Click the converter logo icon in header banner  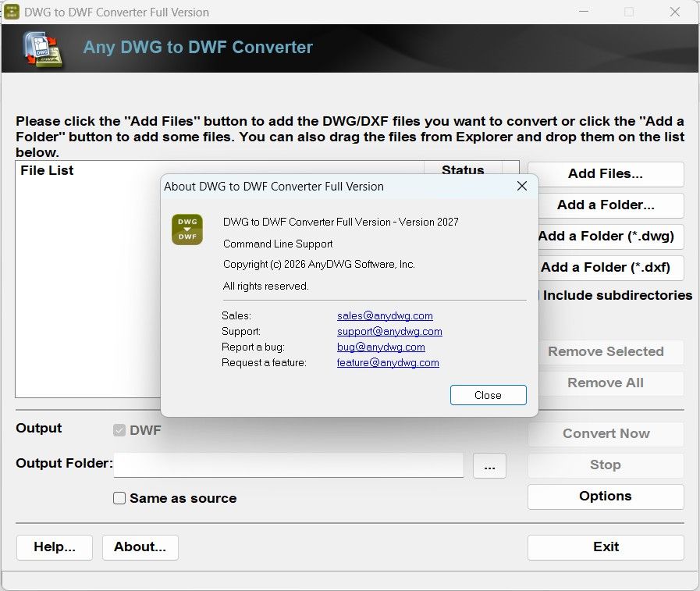coord(43,50)
